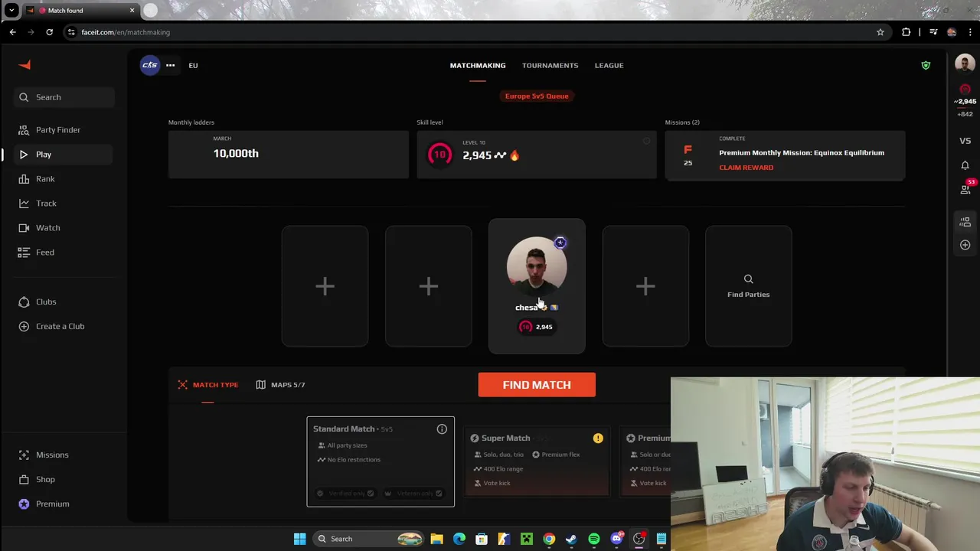Open the Level 10 skill level card
Viewport: 980px width, 551px height.
pyautogui.click(x=537, y=155)
